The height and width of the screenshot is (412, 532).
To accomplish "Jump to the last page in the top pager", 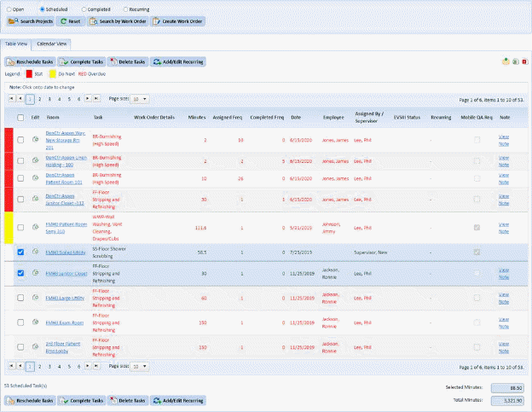I will click(x=95, y=99).
